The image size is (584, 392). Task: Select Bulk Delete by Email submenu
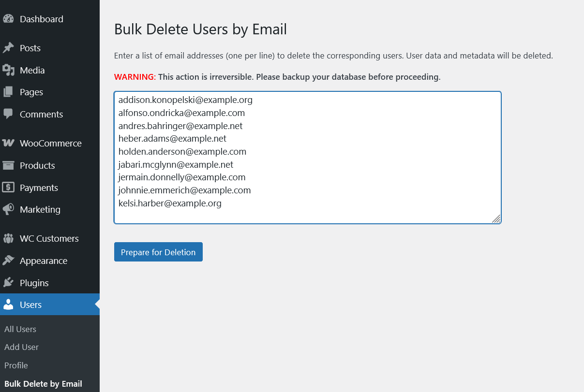[x=43, y=384]
